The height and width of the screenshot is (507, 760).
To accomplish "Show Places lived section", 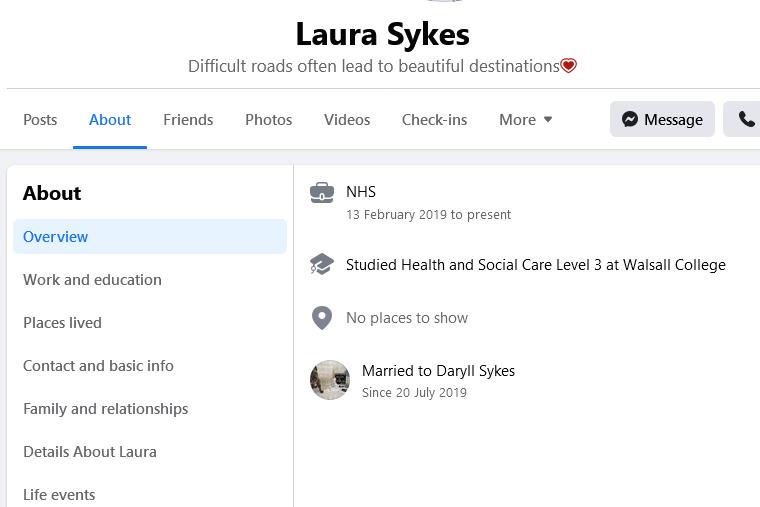I will [62, 323].
